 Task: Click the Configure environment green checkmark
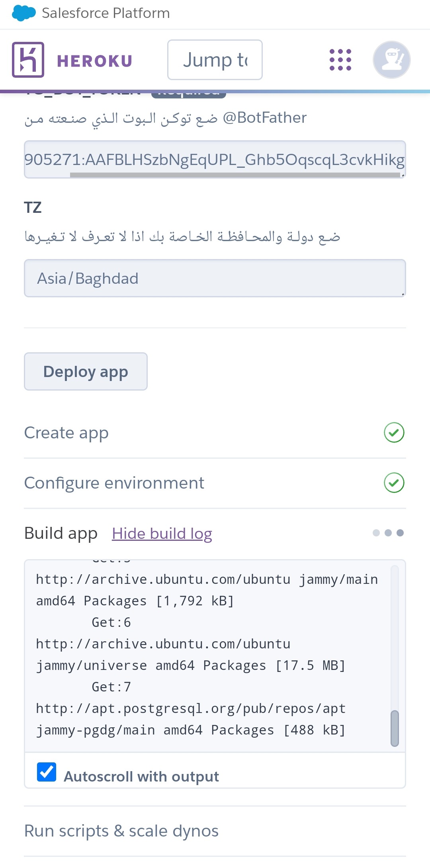pos(394,483)
